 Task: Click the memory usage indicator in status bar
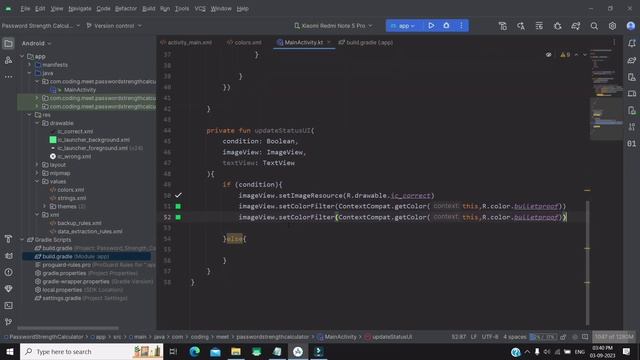[x=613, y=337]
